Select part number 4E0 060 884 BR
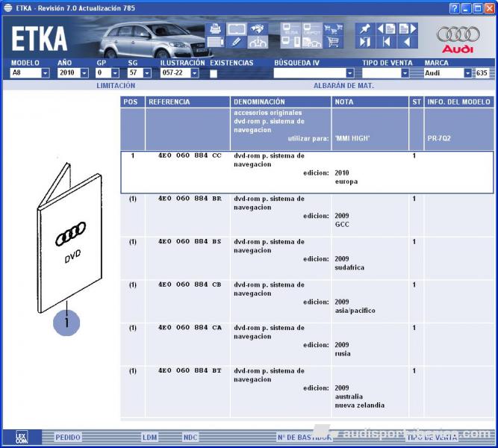Screen dimensions: 498x448 (x=190, y=199)
